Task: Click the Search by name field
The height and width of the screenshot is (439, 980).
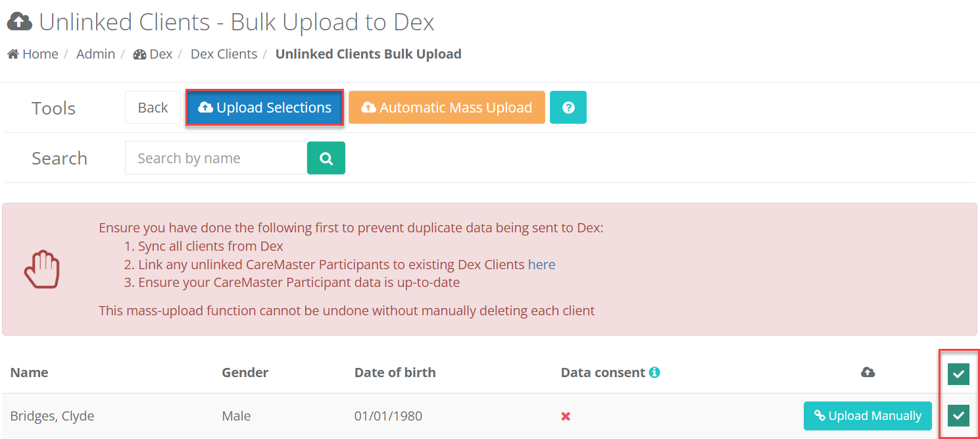Action: pos(216,158)
